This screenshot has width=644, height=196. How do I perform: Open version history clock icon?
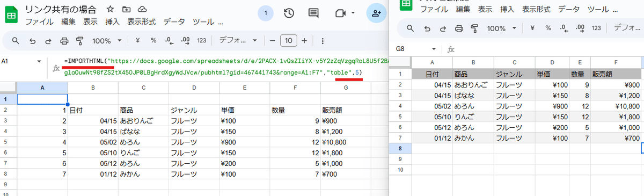[289, 13]
